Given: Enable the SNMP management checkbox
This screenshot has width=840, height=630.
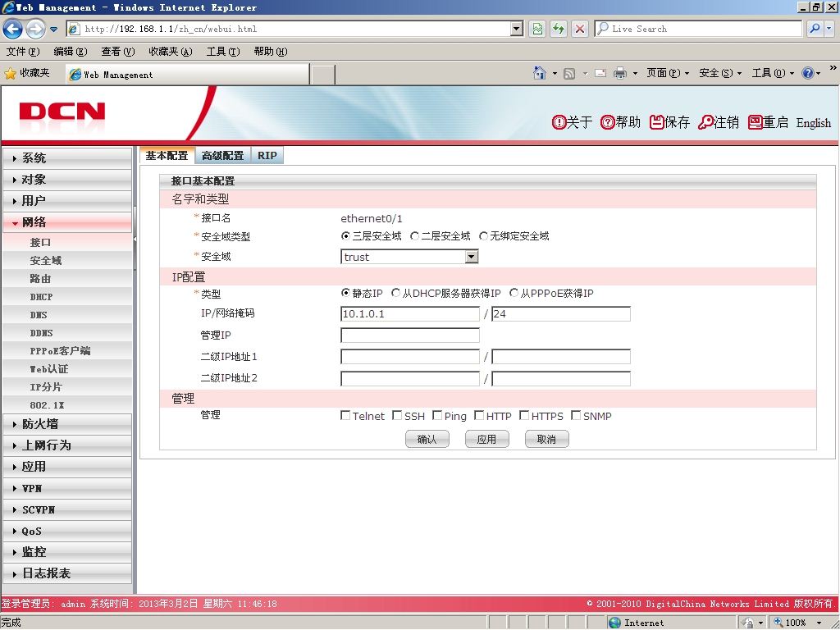Looking at the screenshot, I should (576, 416).
